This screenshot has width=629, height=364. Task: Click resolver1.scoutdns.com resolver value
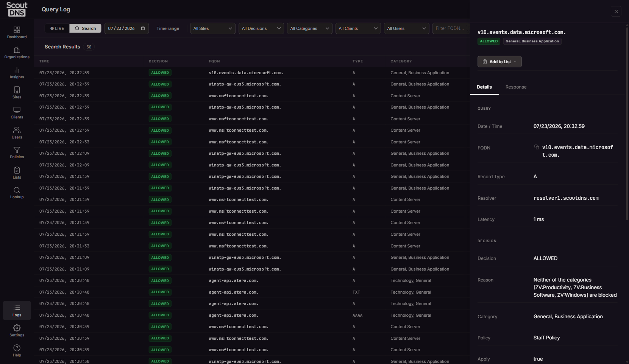pyautogui.click(x=566, y=198)
